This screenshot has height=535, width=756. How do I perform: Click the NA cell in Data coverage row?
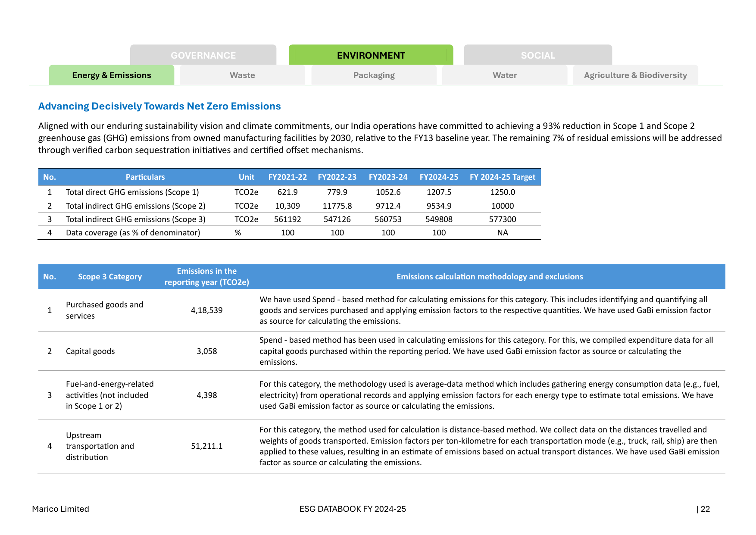click(503, 233)
